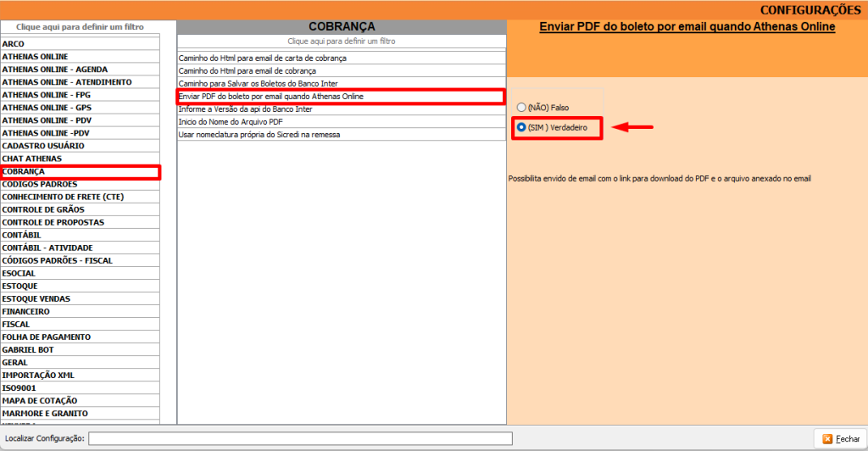Select CONTROLE DE GRÃOS category
This screenshot has height=451, width=868.
(81, 209)
